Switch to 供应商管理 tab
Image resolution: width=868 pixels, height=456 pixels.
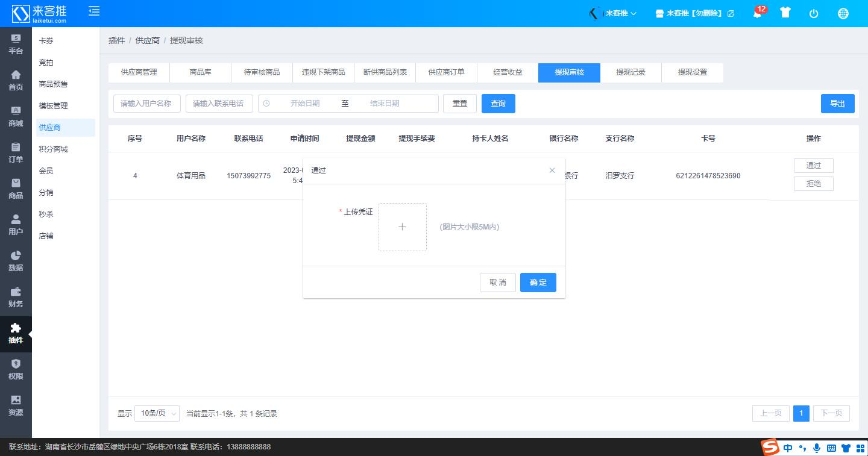139,72
